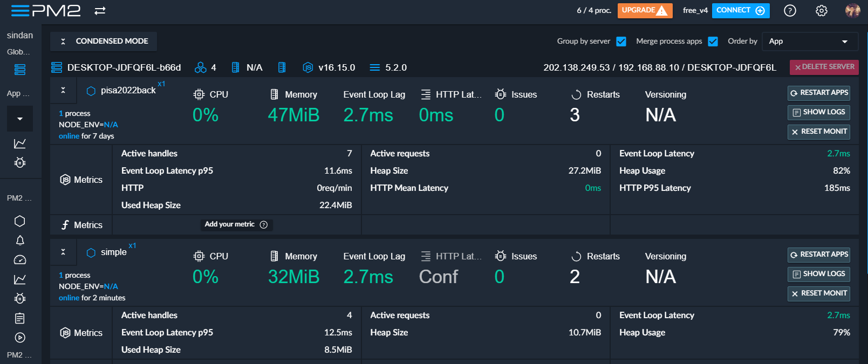Click the free_v4 plan label
Image resolution: width=868 pixels, height=364 pixels.
click(695, 10)
